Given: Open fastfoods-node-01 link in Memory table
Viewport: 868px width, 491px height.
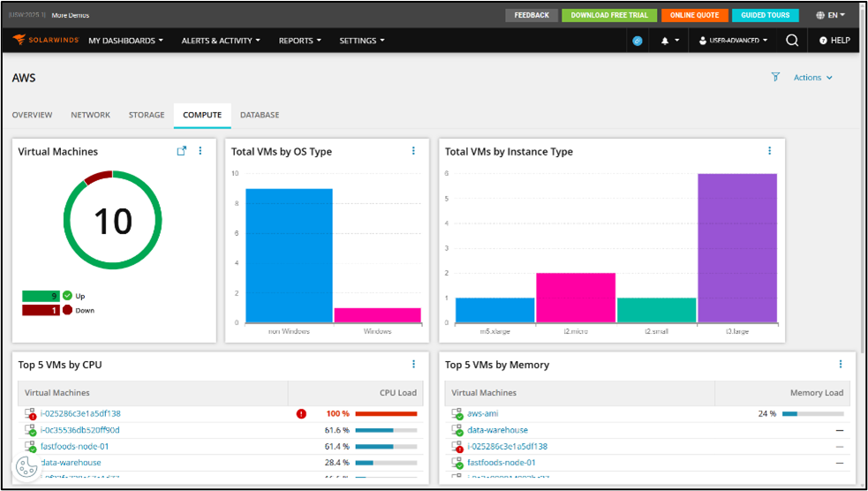Looking at the screenshot, I should click(x=502, y=463).
